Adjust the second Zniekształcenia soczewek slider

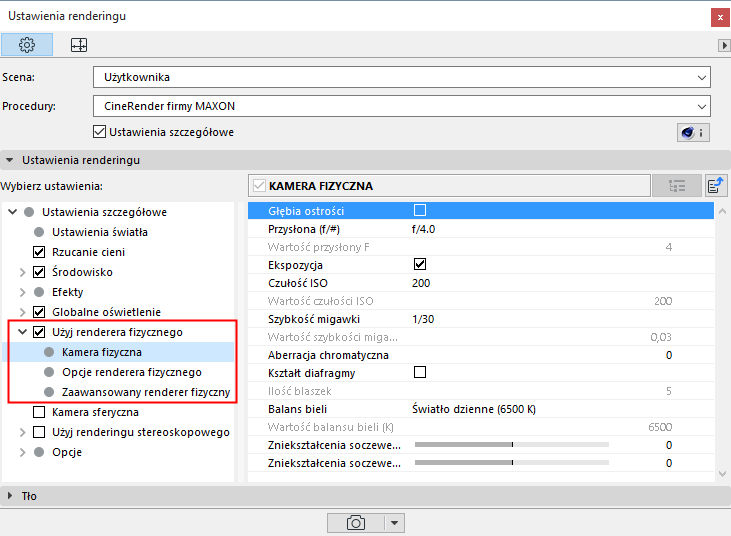pyautogui.click(x=512, y=463)
